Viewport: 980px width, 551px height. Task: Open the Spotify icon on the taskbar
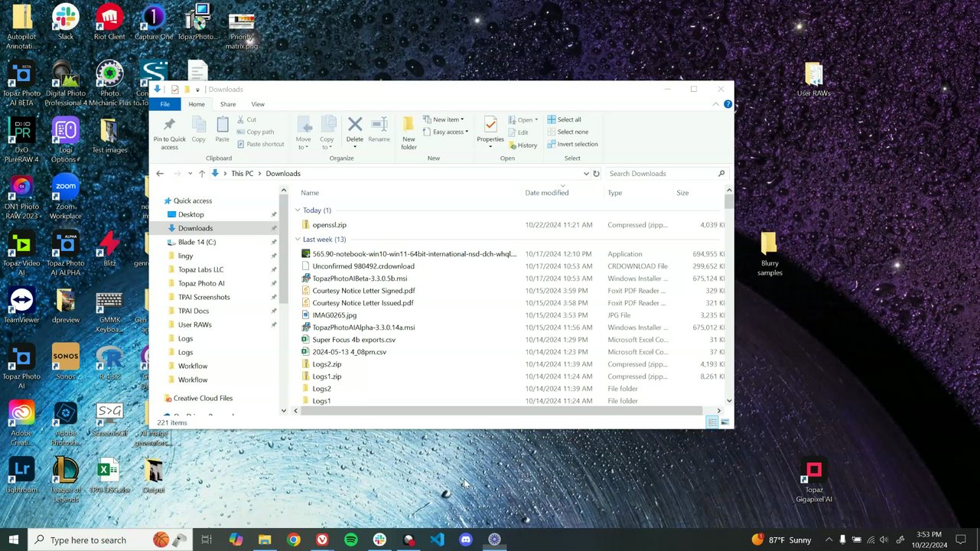pyautogui.click(x=351, y=540)
